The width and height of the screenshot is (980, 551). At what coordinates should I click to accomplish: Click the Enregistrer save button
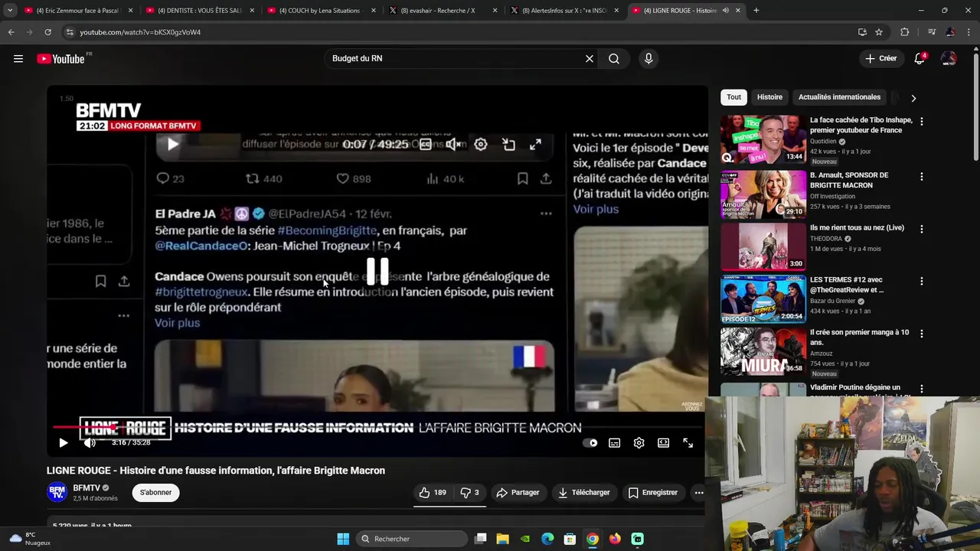pos(653,493)
